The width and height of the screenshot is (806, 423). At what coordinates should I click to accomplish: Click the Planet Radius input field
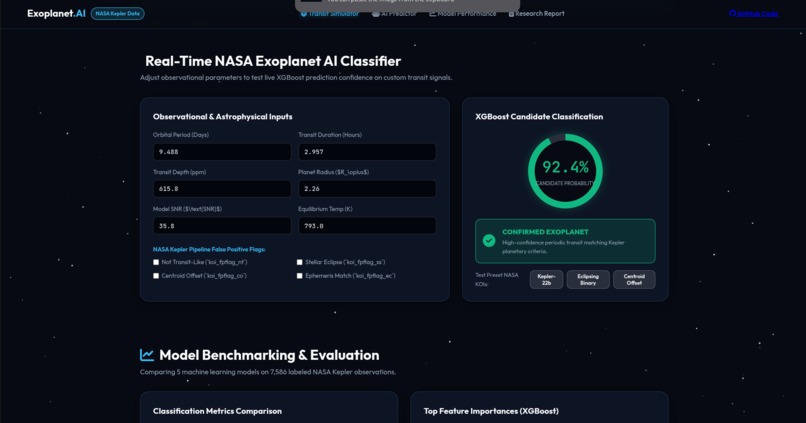[367, 189]
